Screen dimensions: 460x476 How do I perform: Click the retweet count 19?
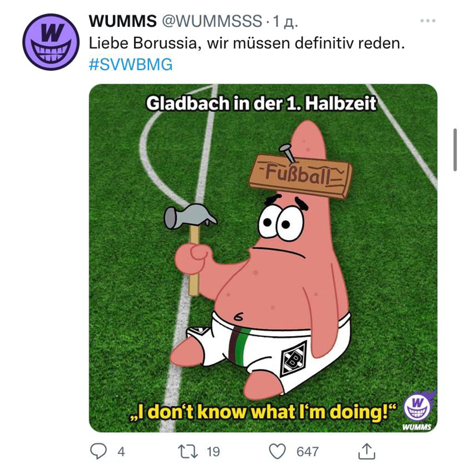pyautogui.click(x=213, y=452)
